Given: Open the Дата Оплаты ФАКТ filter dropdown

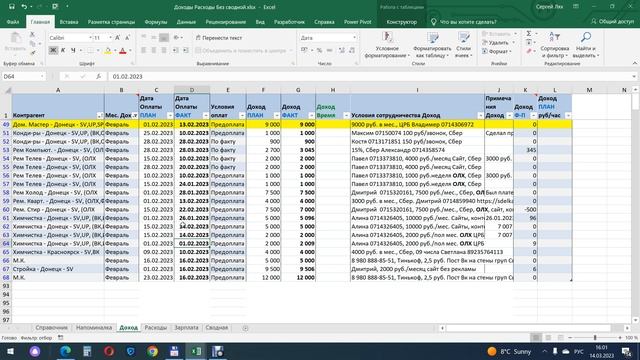Looking at the screenshot, I should [206, 116].
